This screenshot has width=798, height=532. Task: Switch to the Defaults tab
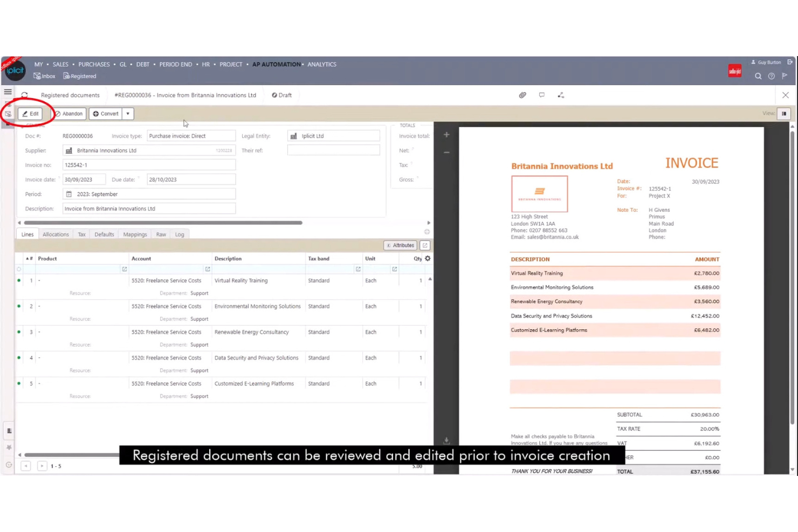104,234
